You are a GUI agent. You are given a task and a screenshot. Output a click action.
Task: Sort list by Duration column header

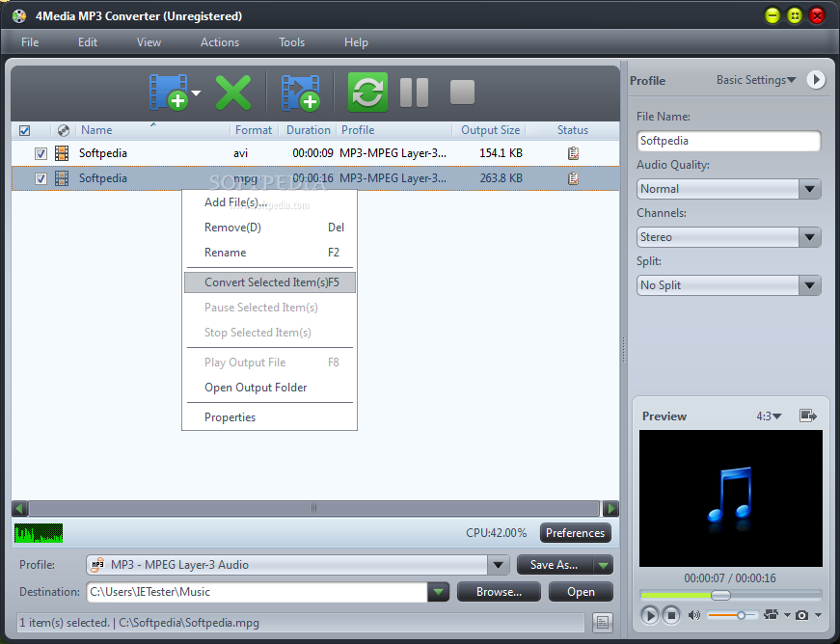[x=308, y=130]
